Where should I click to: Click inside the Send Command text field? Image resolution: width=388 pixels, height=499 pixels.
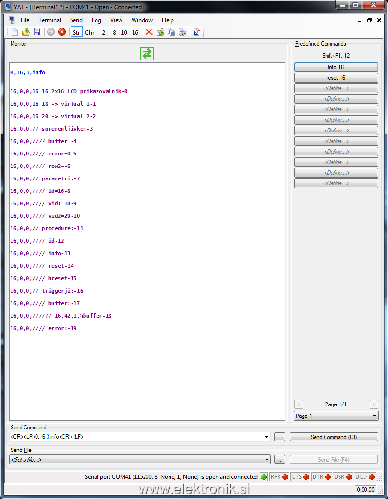coord(137,437)
